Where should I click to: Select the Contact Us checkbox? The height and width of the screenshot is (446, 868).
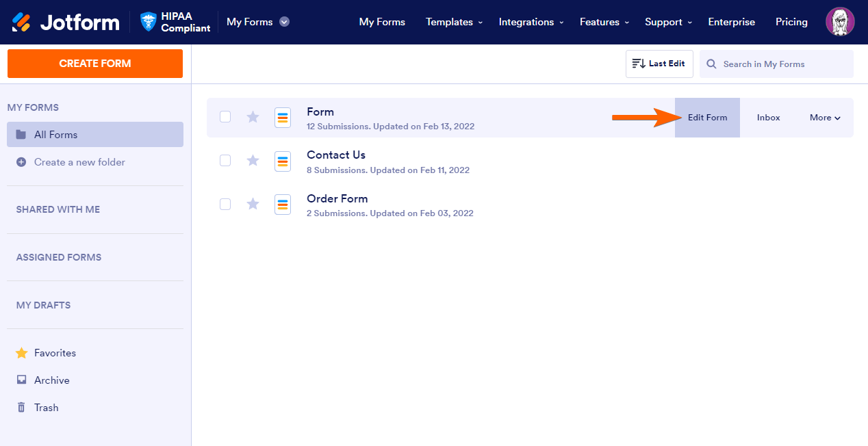pyautogui.click(x=225, y=160)
